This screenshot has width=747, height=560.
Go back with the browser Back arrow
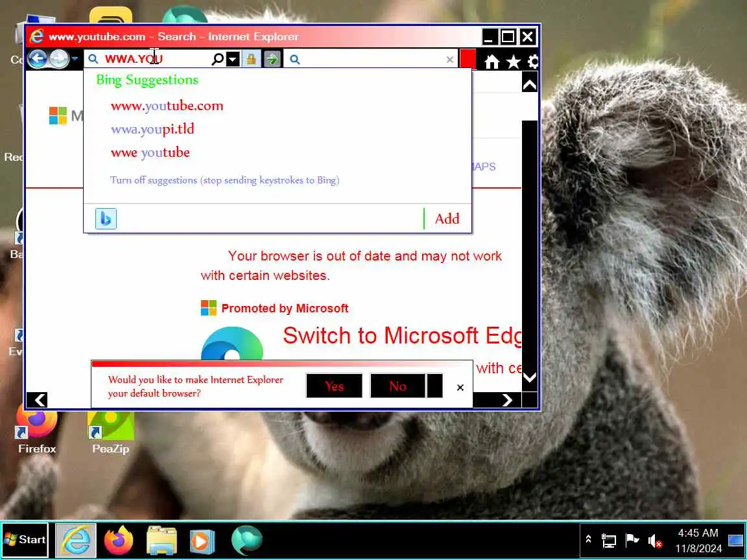click(x=37, y=59)
